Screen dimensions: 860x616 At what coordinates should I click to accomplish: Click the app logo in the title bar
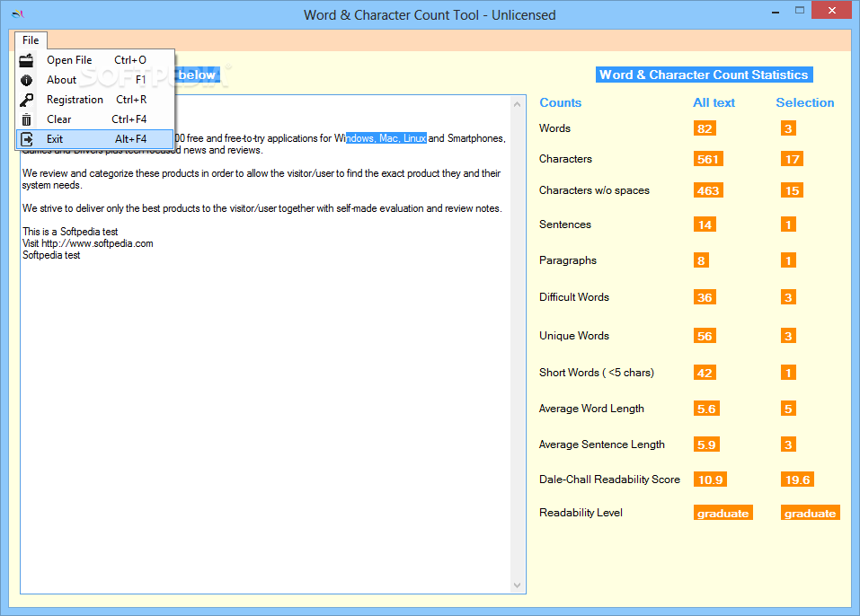[x=18, y=14]
